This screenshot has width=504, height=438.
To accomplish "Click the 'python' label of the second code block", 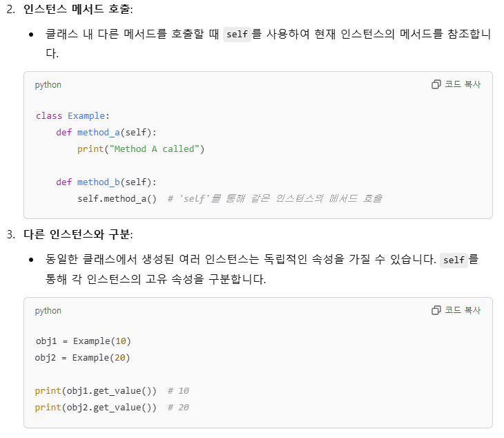I will (x=48, y=310).
